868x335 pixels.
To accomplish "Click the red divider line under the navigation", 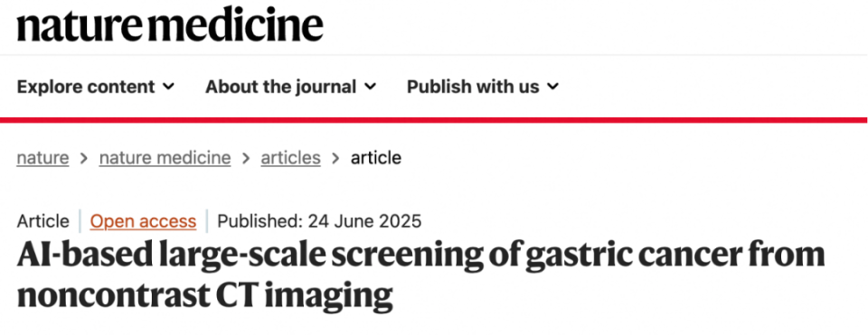I will click(434, 120).
